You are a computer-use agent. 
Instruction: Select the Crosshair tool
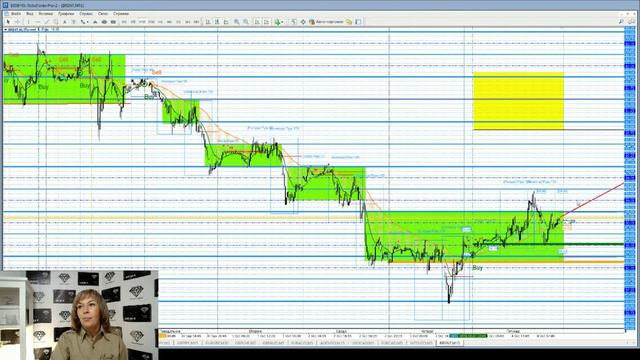point(18,22)
